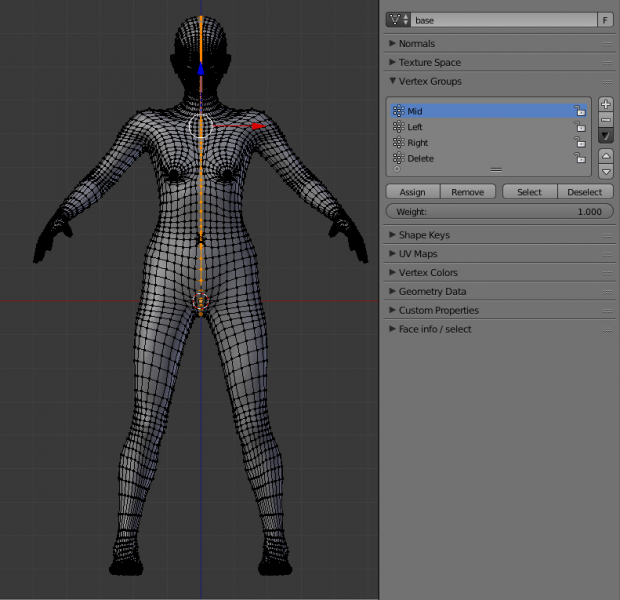This screenshot has height=600, width=620.
Task: Click the Weight slider field
Action: 499,212
